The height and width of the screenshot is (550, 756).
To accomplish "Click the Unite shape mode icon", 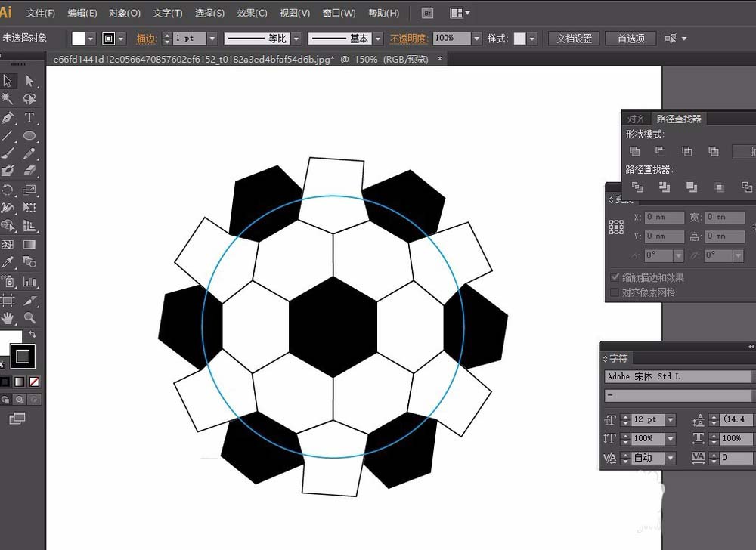I will click(635, 152).
